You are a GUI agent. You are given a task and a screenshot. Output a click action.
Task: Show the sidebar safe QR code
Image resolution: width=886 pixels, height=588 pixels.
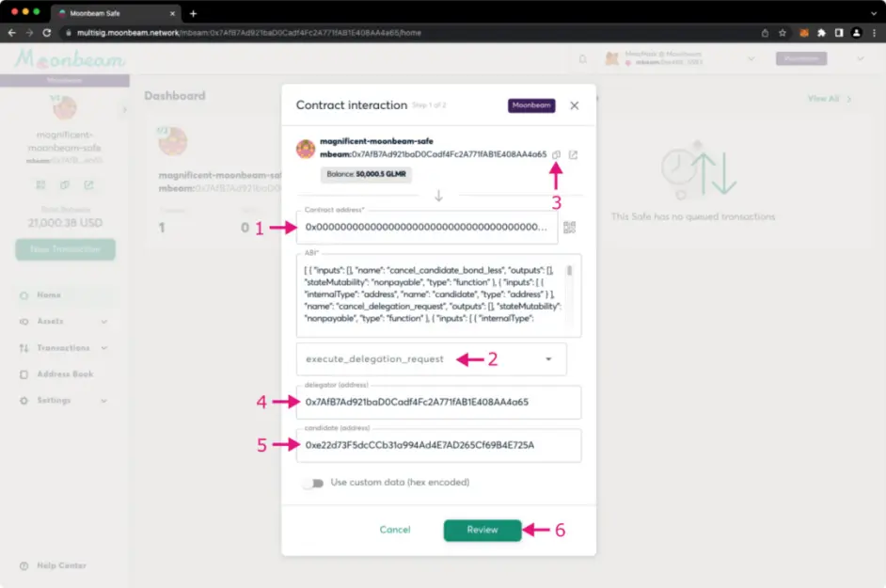coord(40,185)
